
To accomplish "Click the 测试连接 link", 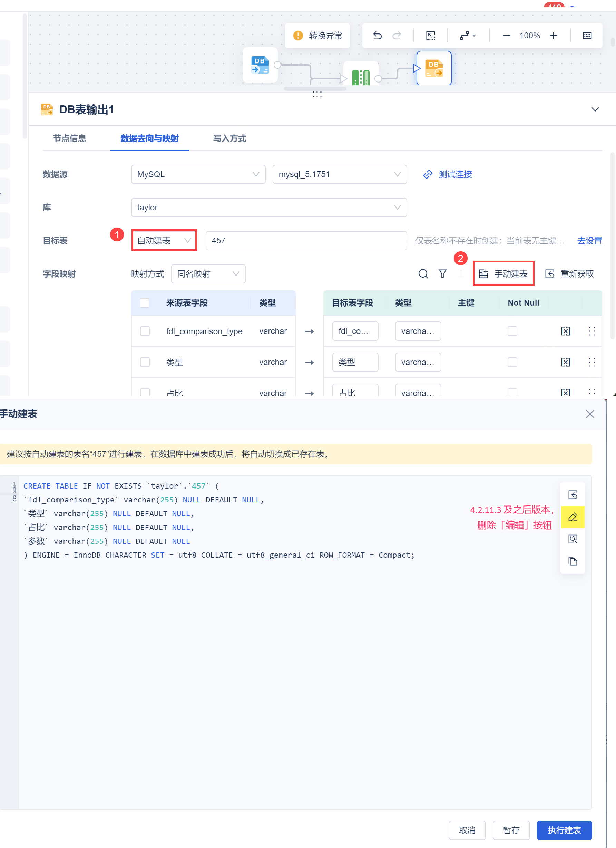I will 448,174.
